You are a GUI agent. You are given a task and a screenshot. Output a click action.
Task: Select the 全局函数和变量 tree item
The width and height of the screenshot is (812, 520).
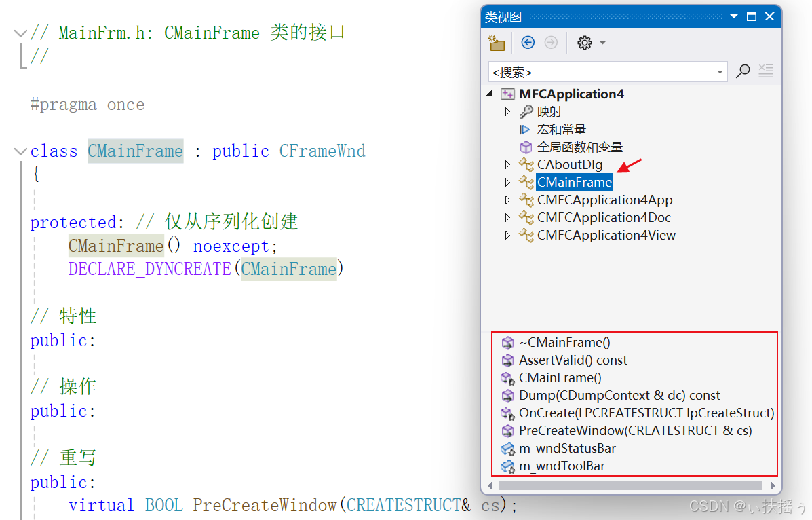click(x=580, y=147)
